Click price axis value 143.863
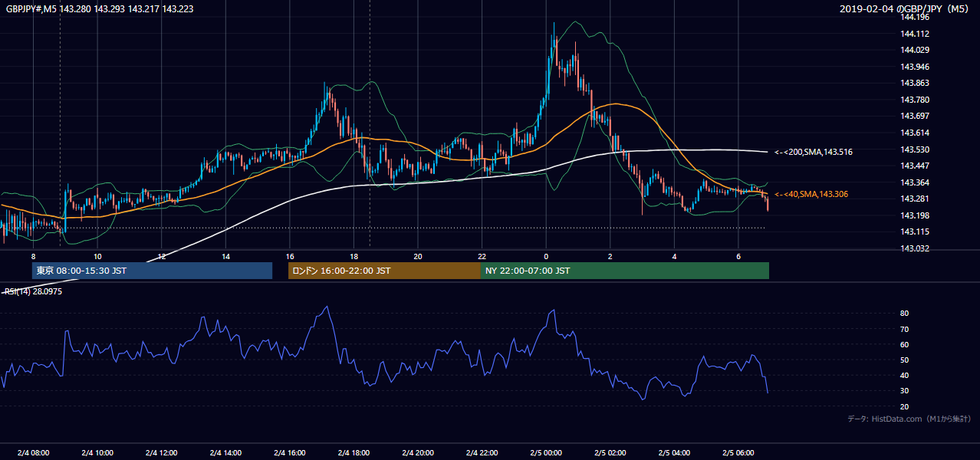980x460 pixels. (x=916, y=83)
